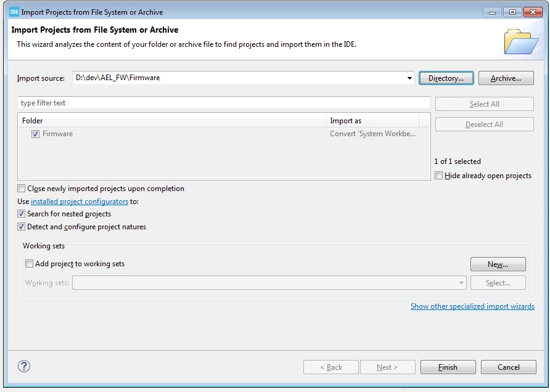Toggle Search for nested projects

[22, 214]
